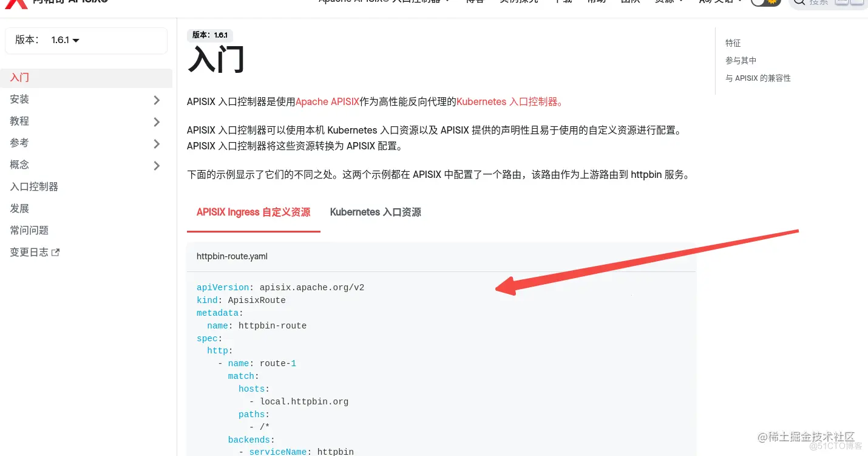The width and height of the screenshot is (868, 456).
Task: Open 发展 in the sidebar
Action: [19, 209]
